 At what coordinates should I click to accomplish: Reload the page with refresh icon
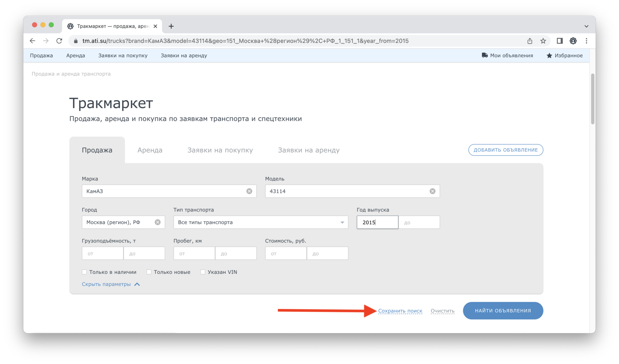59,41
